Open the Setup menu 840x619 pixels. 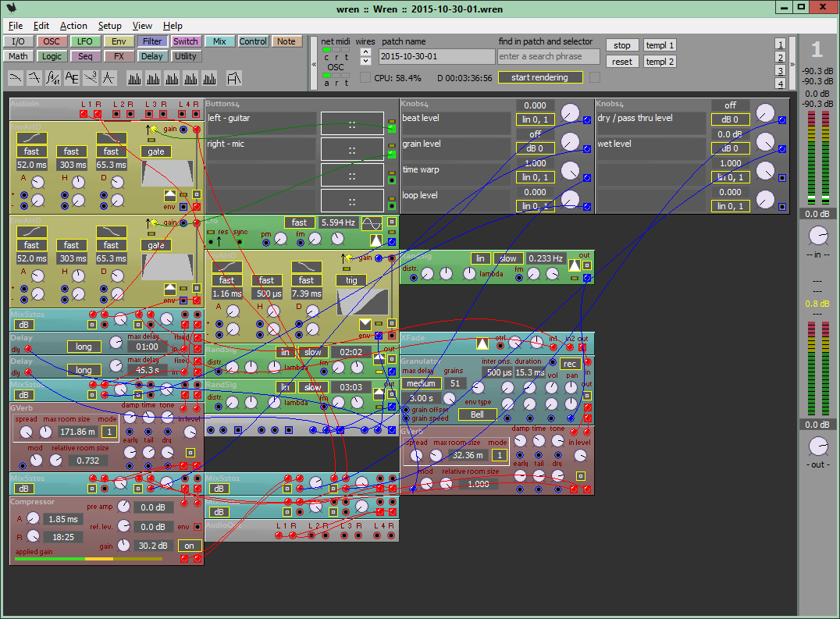click(110, 26)
